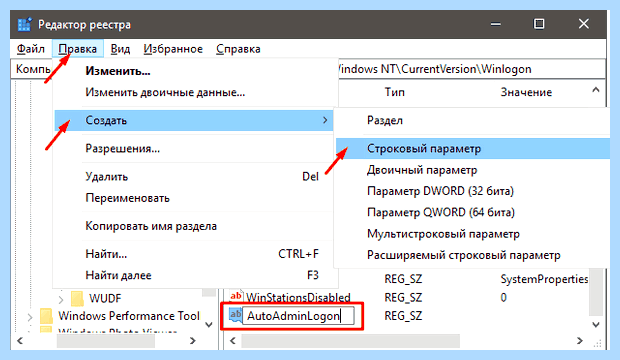Click the AutoAdminLogon name edit field

(298, 316)
